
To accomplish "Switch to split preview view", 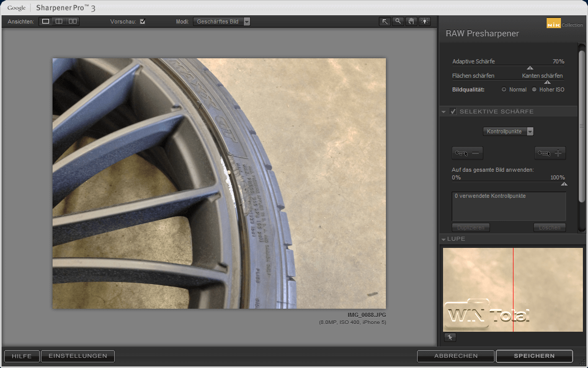I will tap(59, 21).
